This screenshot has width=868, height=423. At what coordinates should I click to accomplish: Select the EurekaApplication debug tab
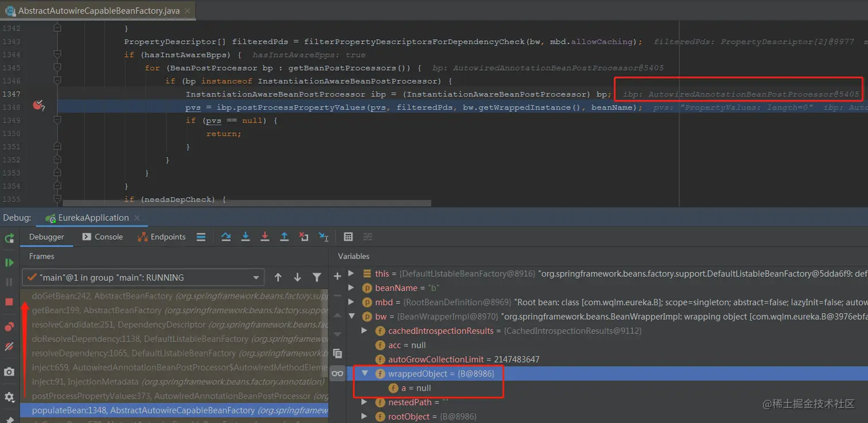coord(92,218)
